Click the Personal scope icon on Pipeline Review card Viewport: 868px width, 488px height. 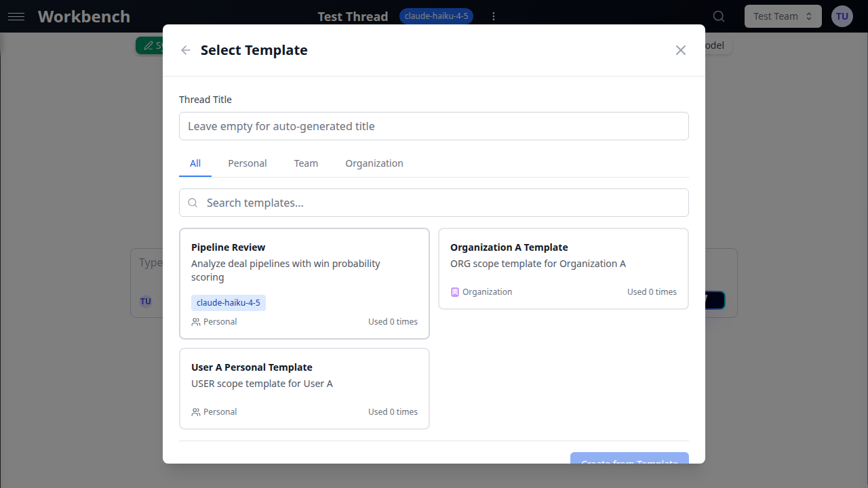[196, 321]
